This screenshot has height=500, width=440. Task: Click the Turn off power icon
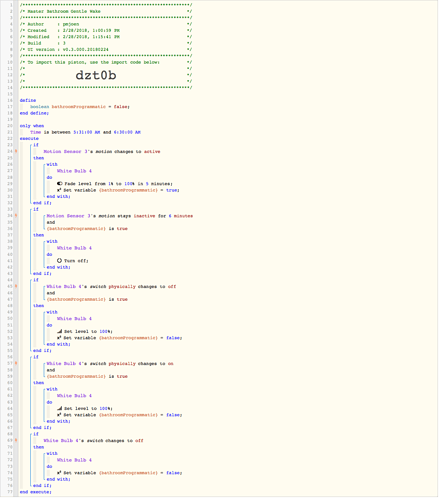click(59, 261)
